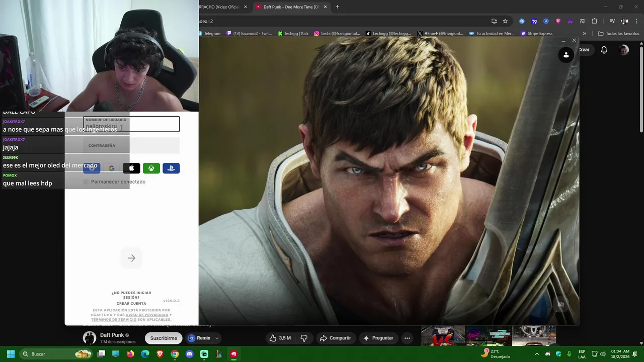Bookmark this page with the star icon
The image size is (644, 362).
point(505,21)
